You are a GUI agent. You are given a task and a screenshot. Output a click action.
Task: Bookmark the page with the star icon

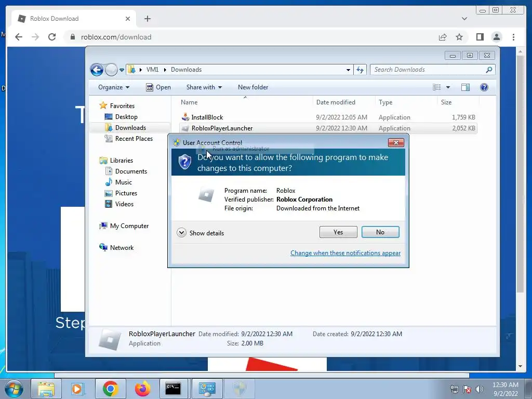[459, 37]
